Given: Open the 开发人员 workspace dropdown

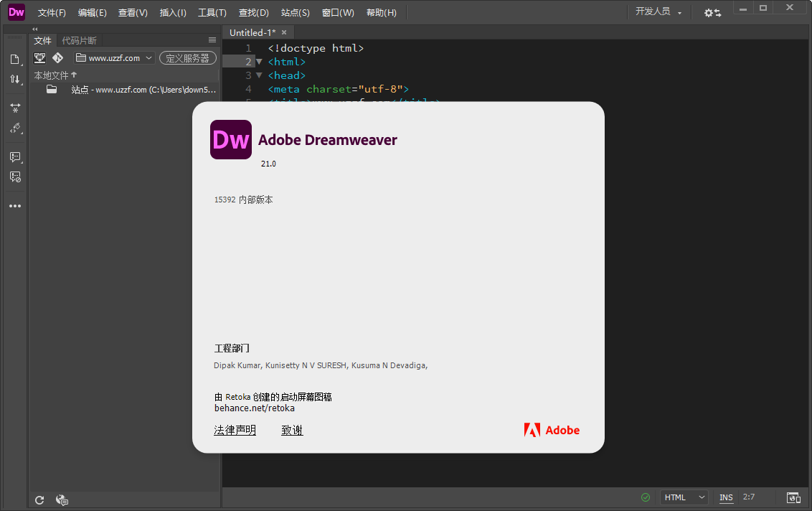Looking at the screenshot, I should pos(658,11).
